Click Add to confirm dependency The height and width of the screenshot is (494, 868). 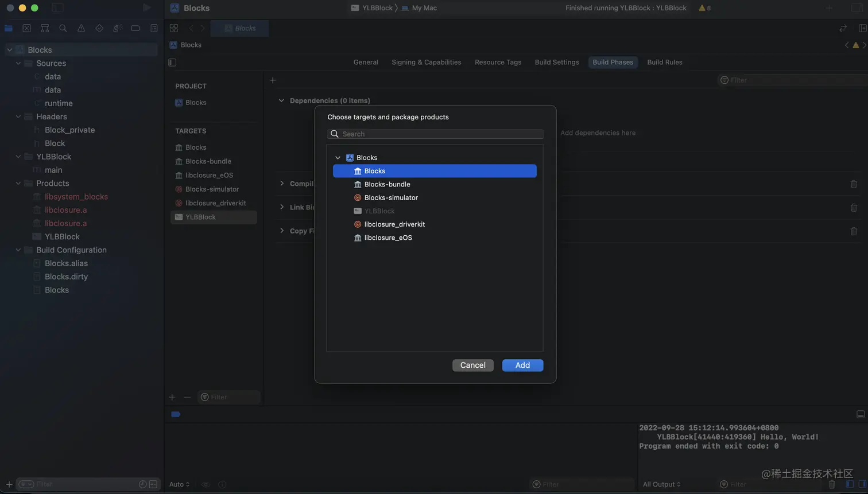point(522,365)
